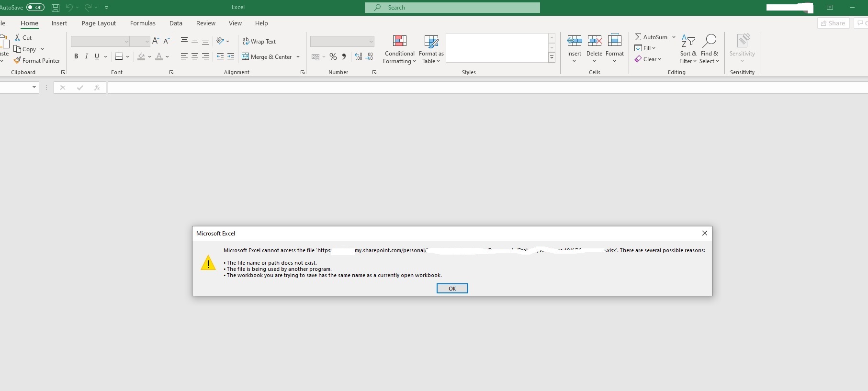
Task: Select the Data tab
Action: tap(176, 23)
